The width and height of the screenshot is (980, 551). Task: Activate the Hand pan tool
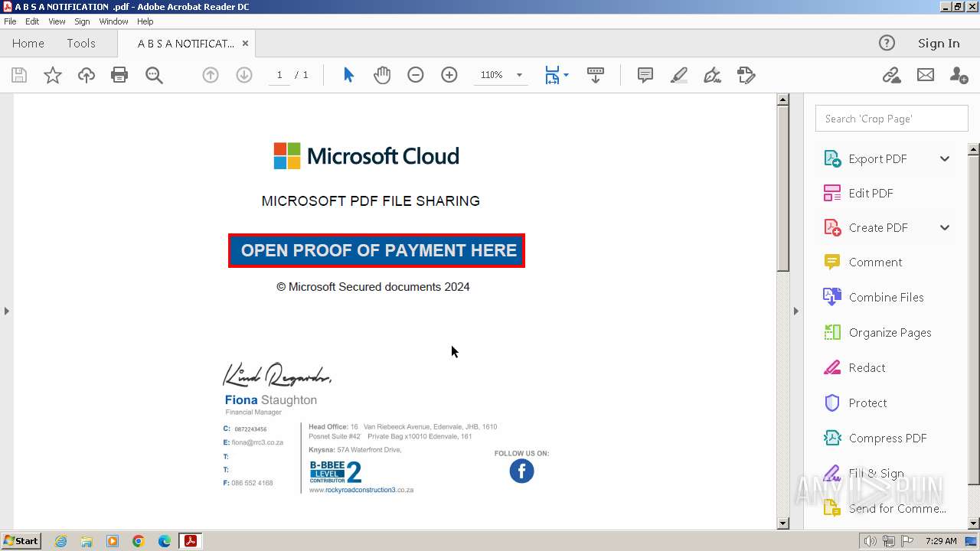click(382, 75)
